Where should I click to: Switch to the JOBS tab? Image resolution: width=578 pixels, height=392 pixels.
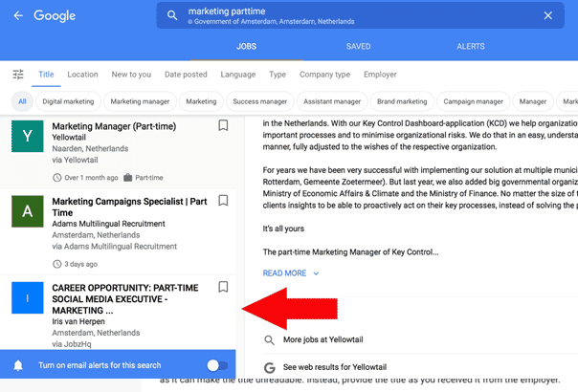246,47
